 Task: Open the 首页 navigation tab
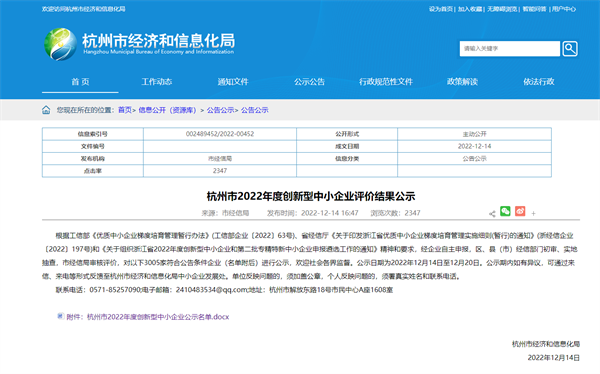click(x=80, y=82)
